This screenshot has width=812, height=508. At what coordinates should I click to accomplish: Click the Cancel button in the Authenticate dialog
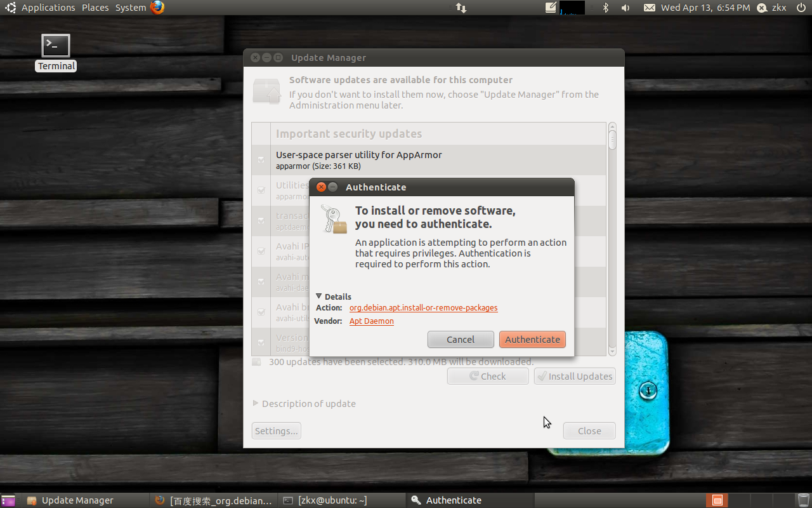click(x=461, y=340)
